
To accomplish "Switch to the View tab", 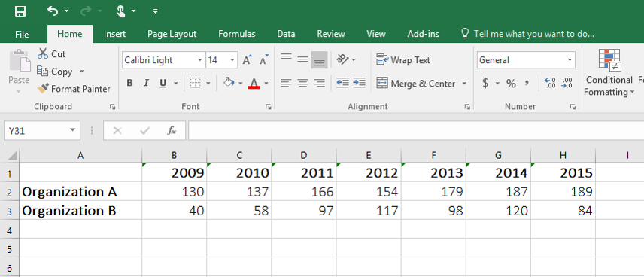I will tap(376, 34).
